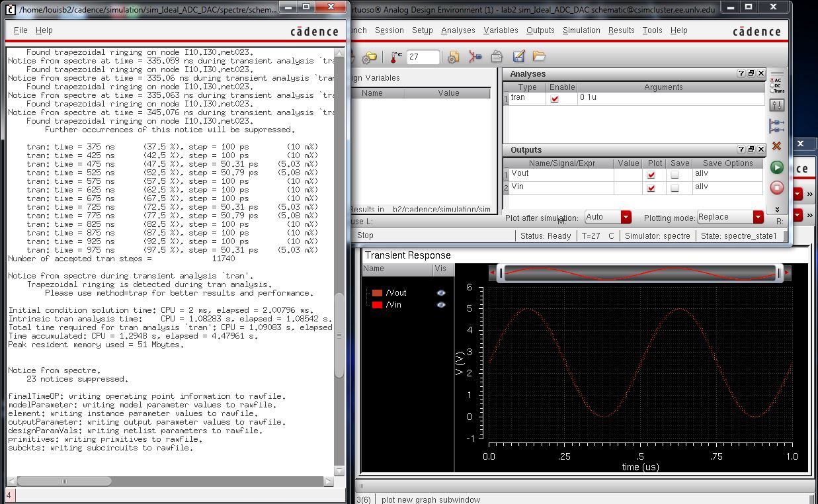
Task: Click the green Run simulation icon
Action: coord(777,167)
